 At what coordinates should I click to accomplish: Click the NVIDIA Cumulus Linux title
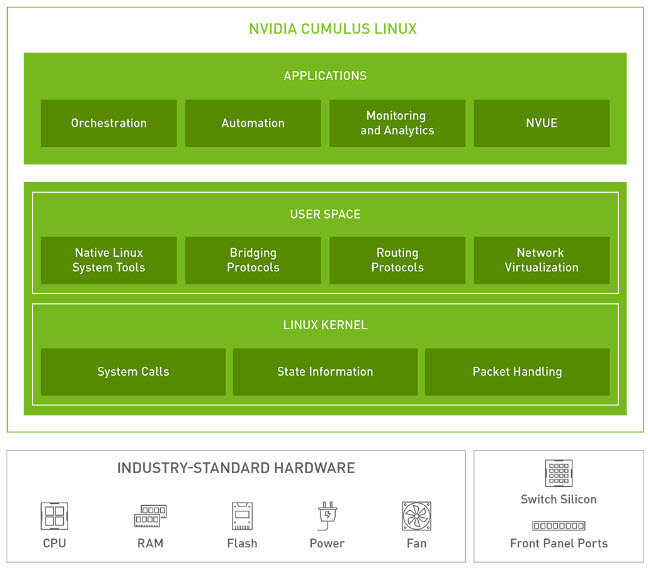tap(333, 29)
